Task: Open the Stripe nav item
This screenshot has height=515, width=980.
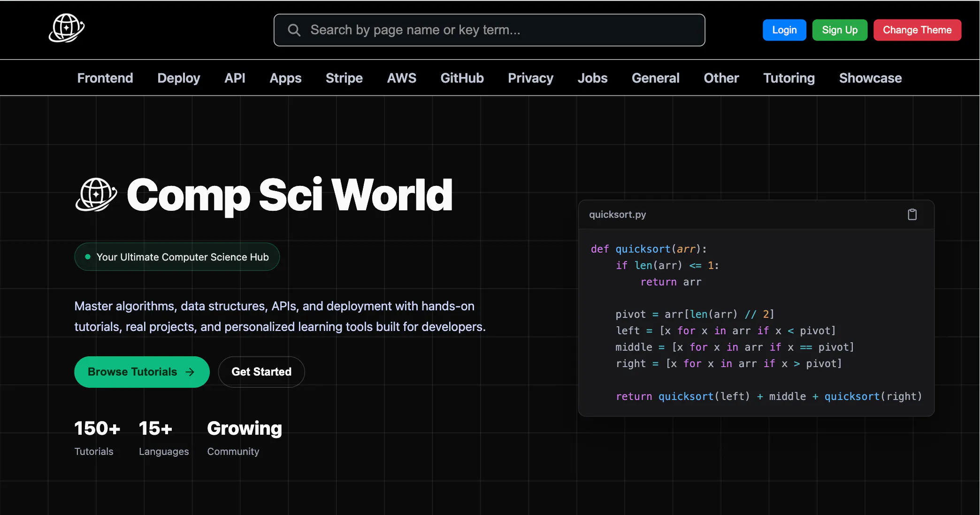Action: tap(344, 78)
